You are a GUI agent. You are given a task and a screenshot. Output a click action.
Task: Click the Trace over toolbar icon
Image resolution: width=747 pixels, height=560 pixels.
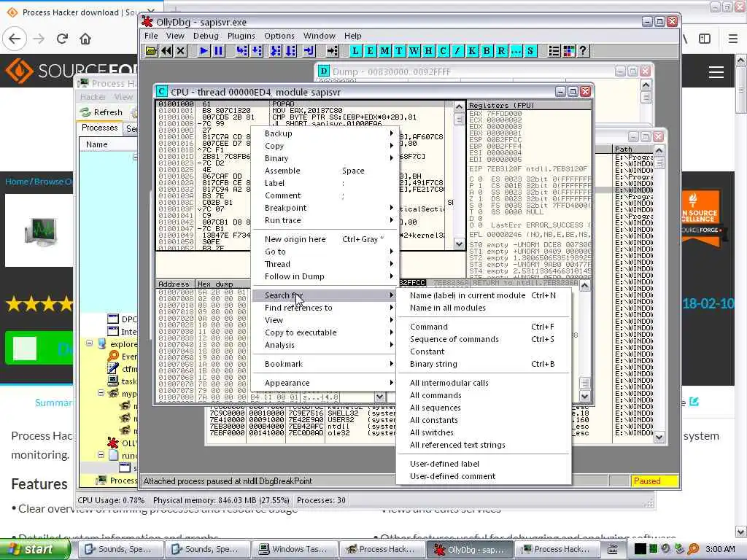(290, 51)
